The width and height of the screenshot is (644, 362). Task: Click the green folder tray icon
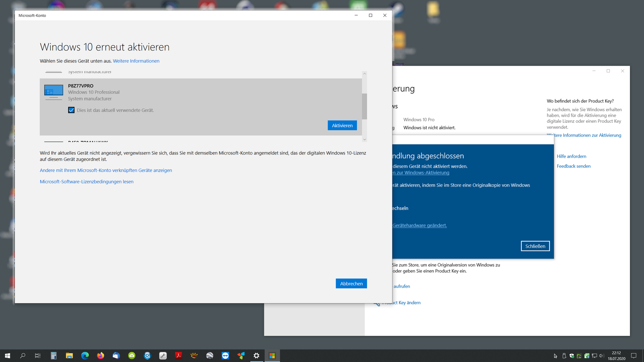coord(579,356)
